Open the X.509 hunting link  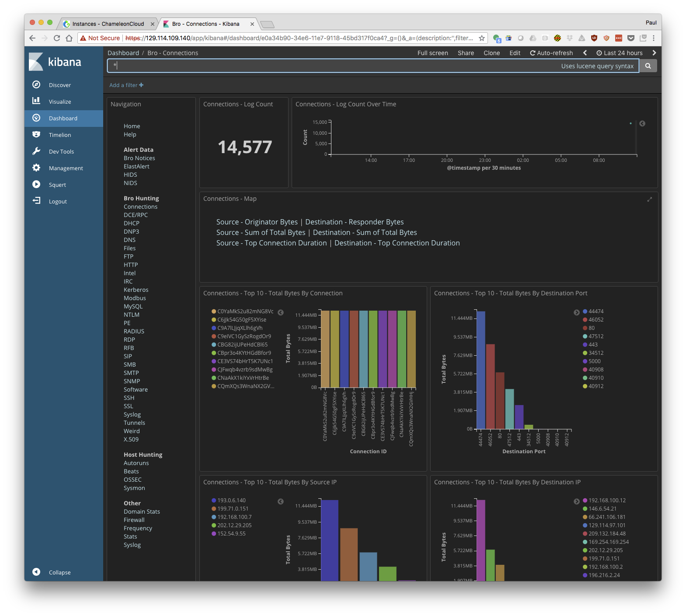(131, 439)
